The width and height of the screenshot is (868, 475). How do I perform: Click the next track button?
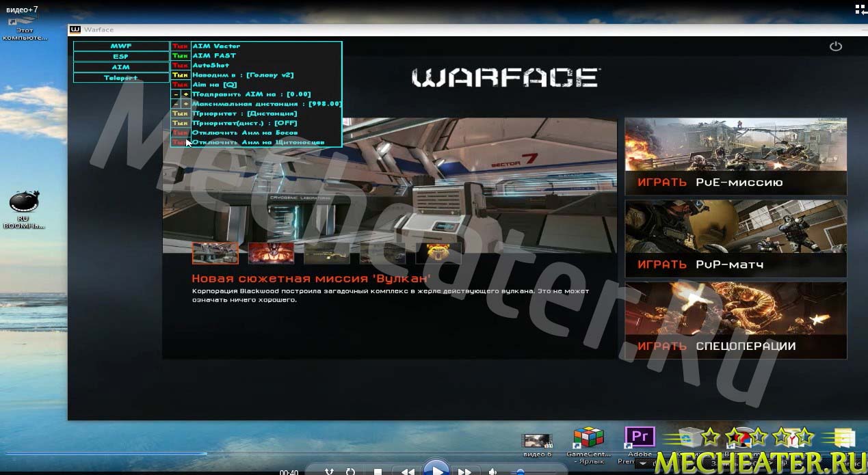click(464, 472)
